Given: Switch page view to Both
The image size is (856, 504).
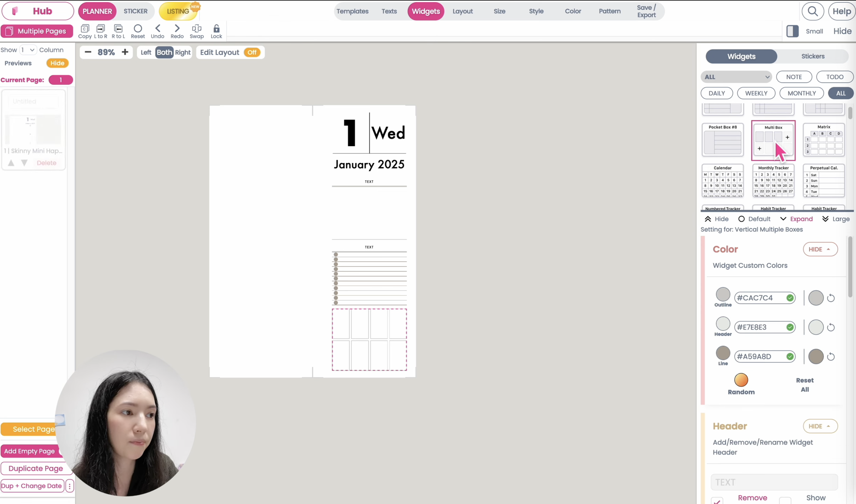Looking at the screenshot, I should pos(164,52).
